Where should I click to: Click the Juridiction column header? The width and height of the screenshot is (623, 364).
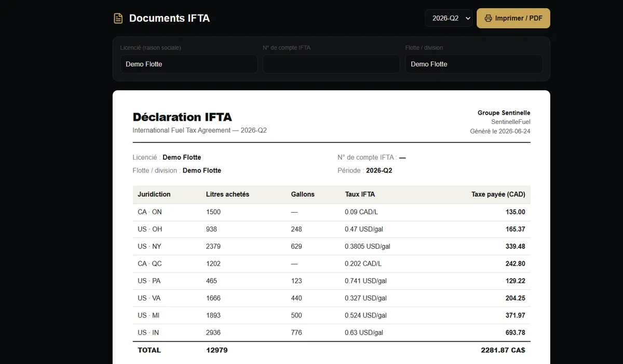click(154, 194)
